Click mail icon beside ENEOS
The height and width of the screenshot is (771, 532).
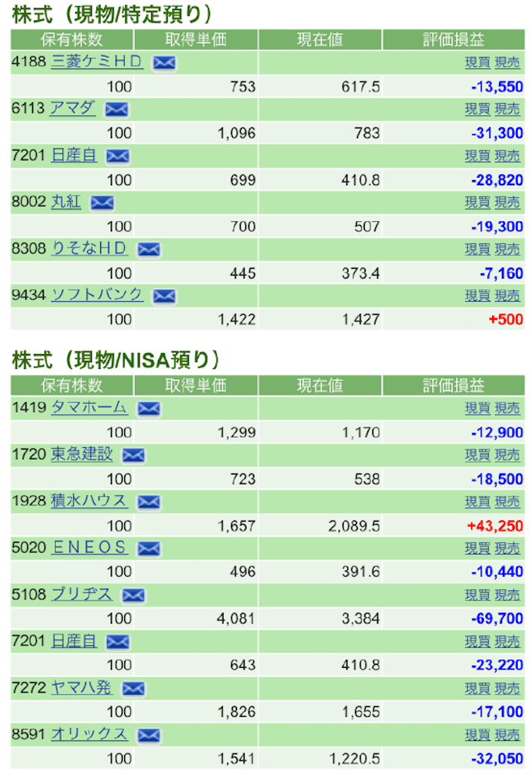149,549
